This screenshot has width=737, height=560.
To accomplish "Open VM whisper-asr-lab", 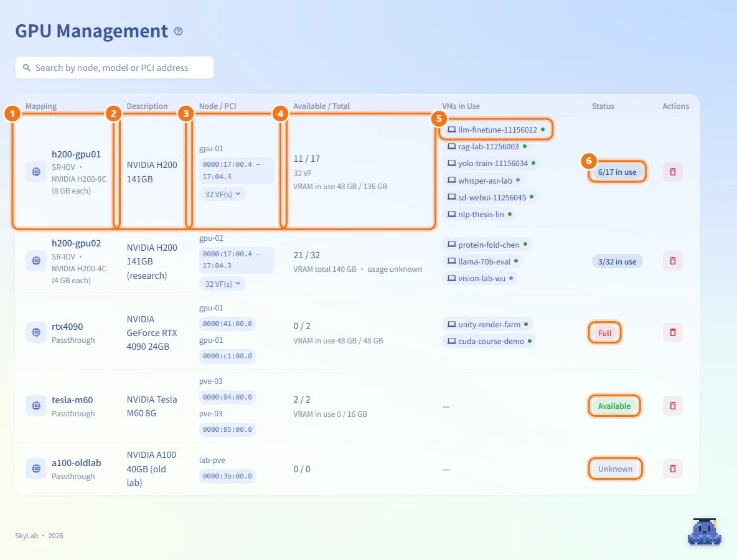I will click(484, 180).
